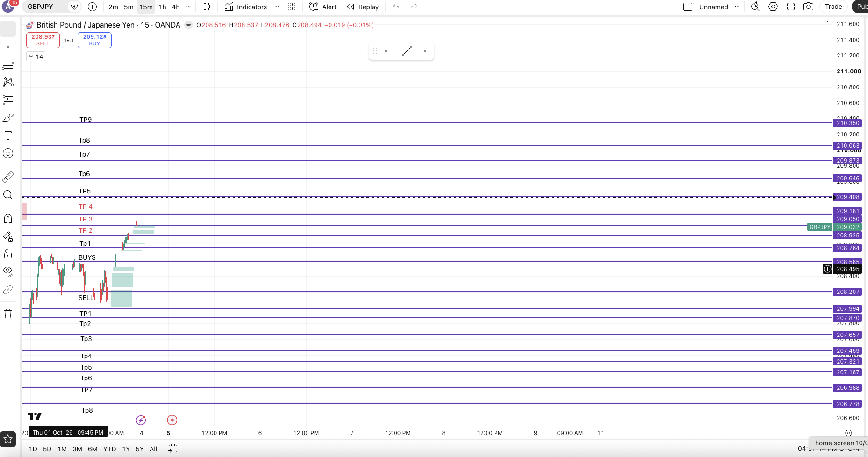The width and height of the screenshot is (868, 457).
Task: Select the crosshair cursor tool
Action: (x=8, y=29)
